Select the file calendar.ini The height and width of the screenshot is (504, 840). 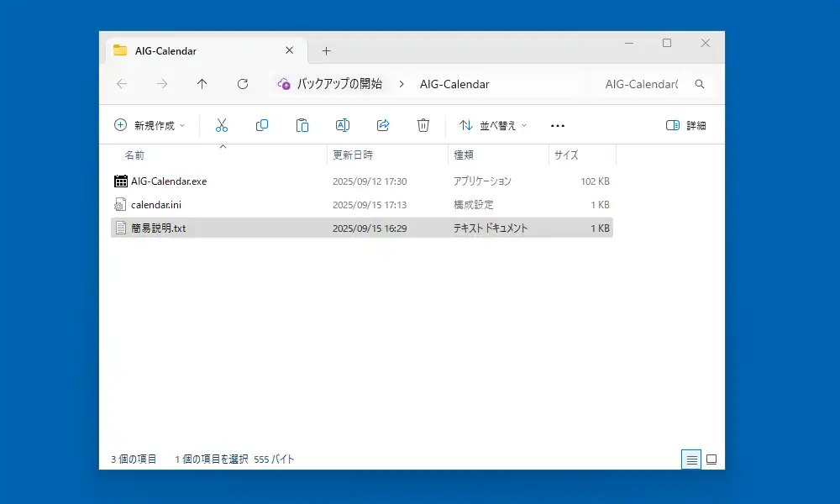[361, 205]
